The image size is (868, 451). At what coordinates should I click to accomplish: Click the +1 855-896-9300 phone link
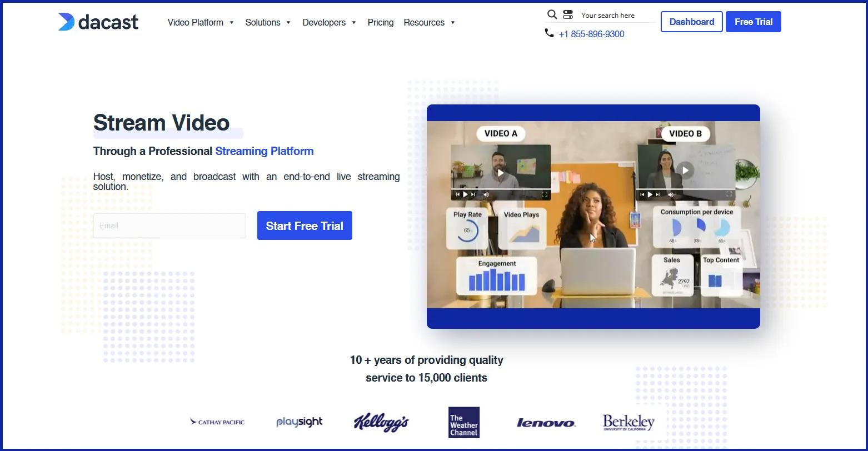point(591,34)
